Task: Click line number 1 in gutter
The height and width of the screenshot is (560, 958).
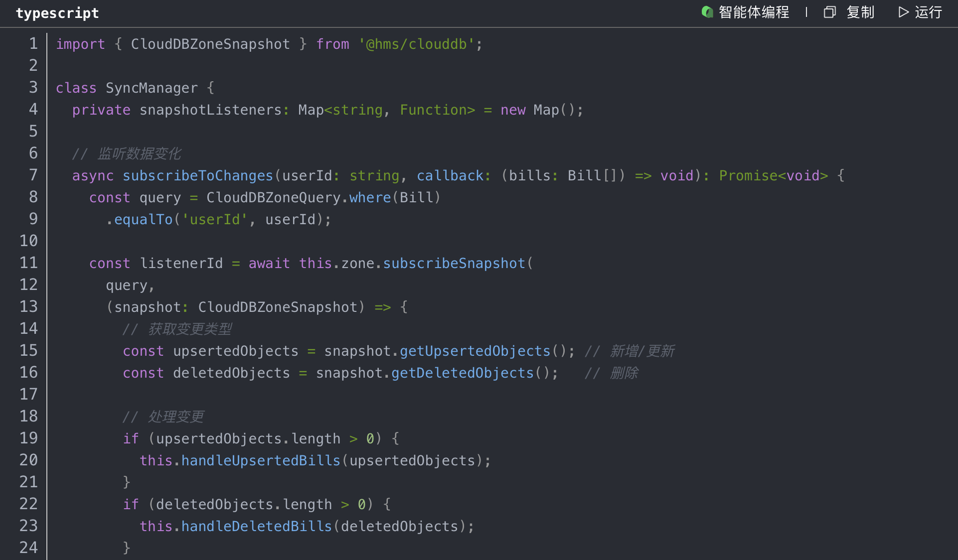Action: coord(33,44)
